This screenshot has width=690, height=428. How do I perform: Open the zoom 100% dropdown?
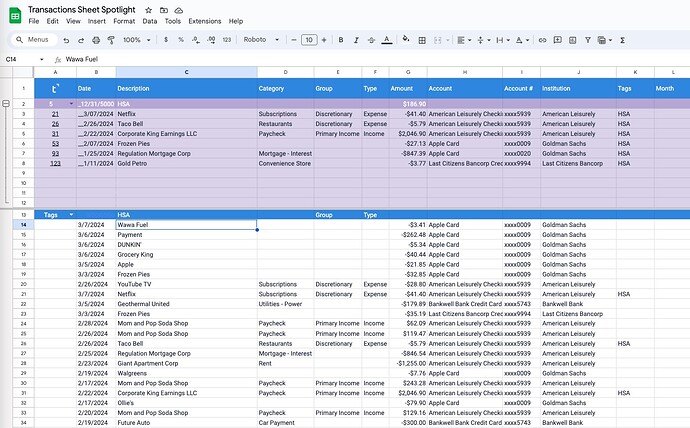pos(136,40)
